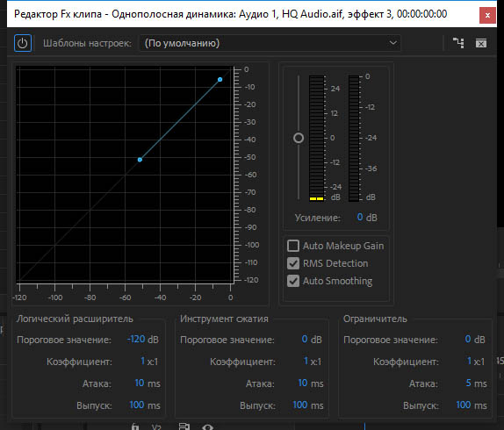Click Логический расширитель Атака value 10 ms
This screenshot has height=430, width=504.
pyautogui.click(x=140, y=383)
